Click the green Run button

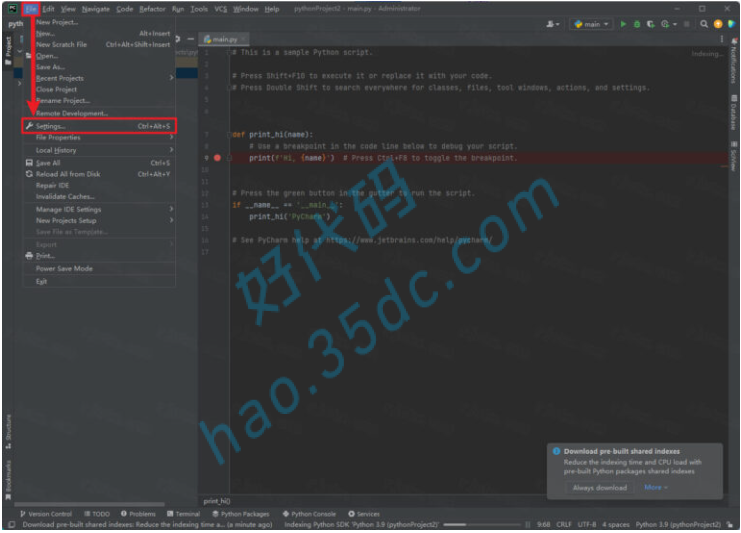tap(623, 24)
